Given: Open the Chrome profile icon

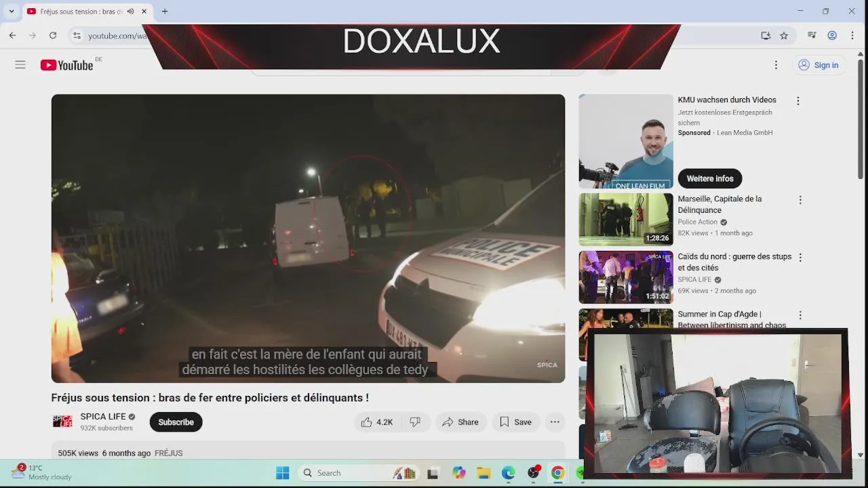Looking at the screenshot, I should 832,35.
